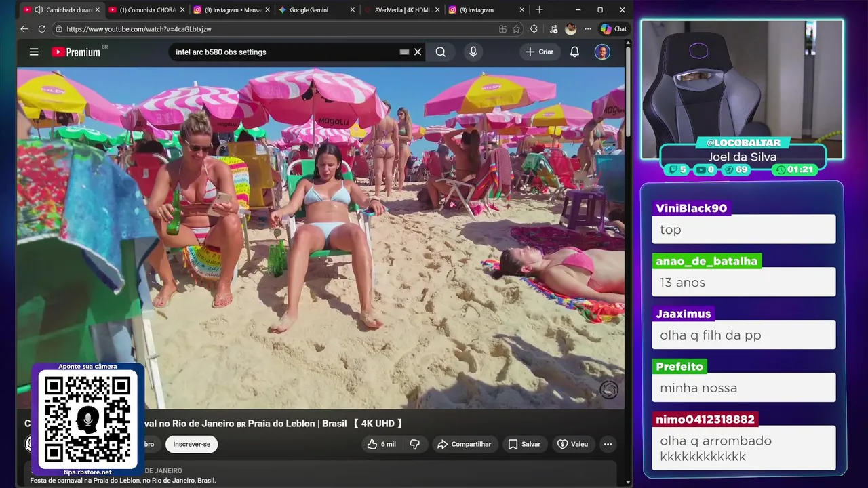Click the Joel da Silva name label
Image resolution: width=868 pixels, height=488 pixels.
point(743,157)
